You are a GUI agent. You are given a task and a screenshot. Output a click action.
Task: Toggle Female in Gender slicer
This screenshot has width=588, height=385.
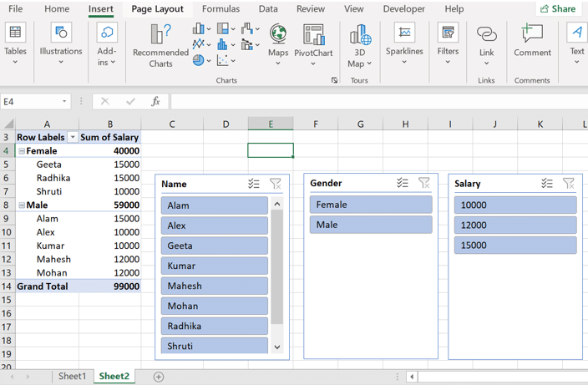point(371,205)
